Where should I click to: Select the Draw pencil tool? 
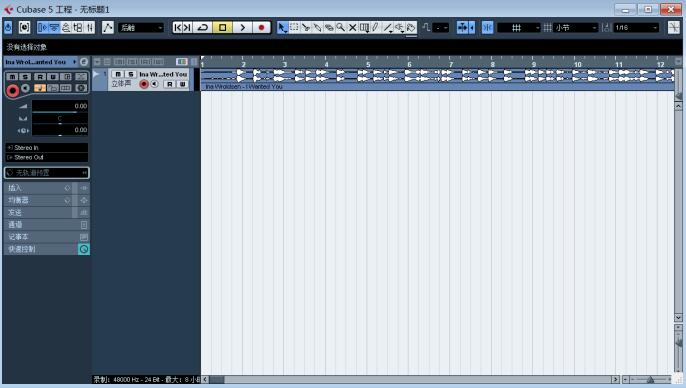coord(375,28)
